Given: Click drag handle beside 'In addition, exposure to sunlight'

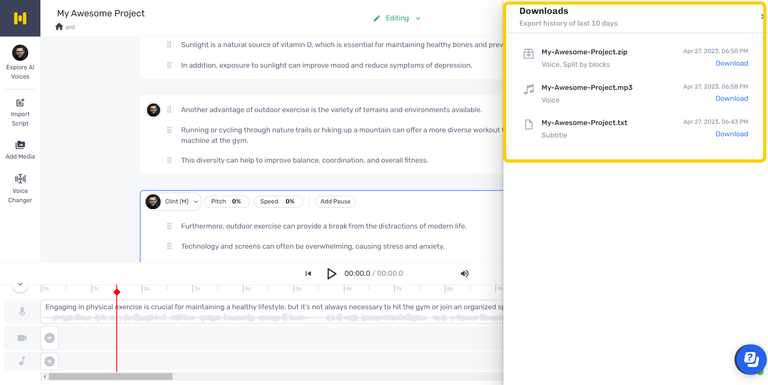Looking at the screenshot, I should (x=169, y=65).
